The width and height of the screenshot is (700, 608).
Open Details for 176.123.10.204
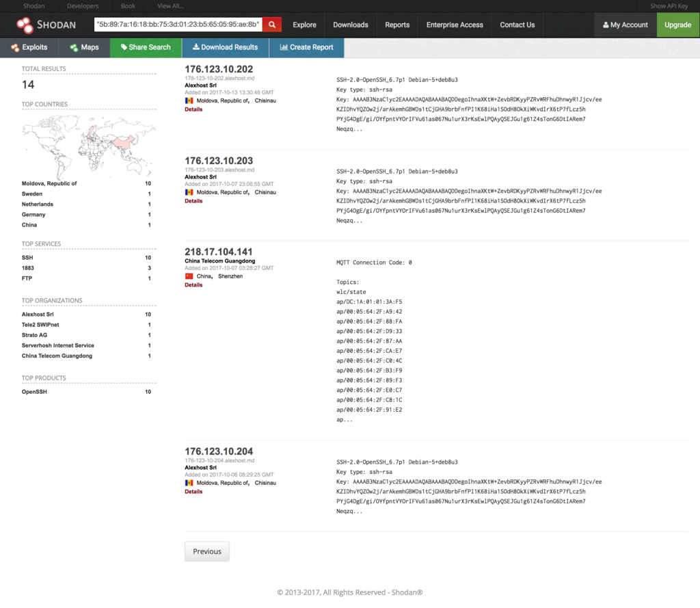click(x=193, y=492)
